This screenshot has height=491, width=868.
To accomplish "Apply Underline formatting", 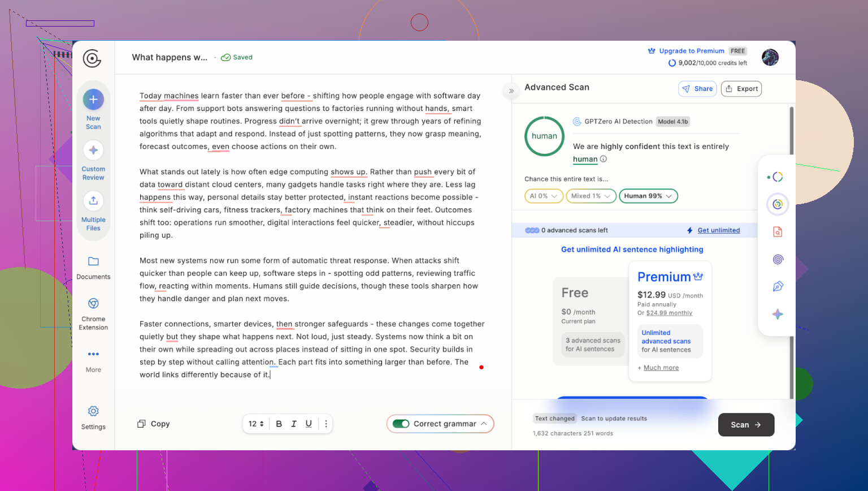I will [x=309, y=424].
